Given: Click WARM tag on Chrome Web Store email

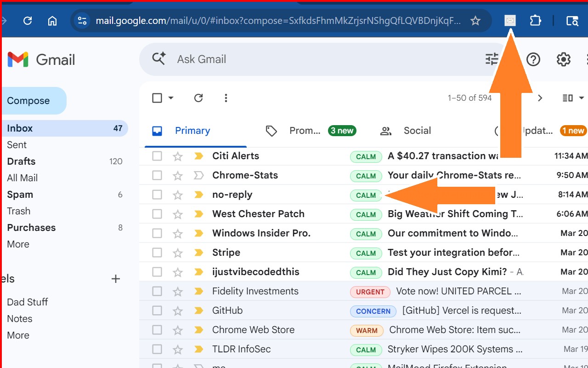Looking at the screenshot, I should [x=367, y=330].
